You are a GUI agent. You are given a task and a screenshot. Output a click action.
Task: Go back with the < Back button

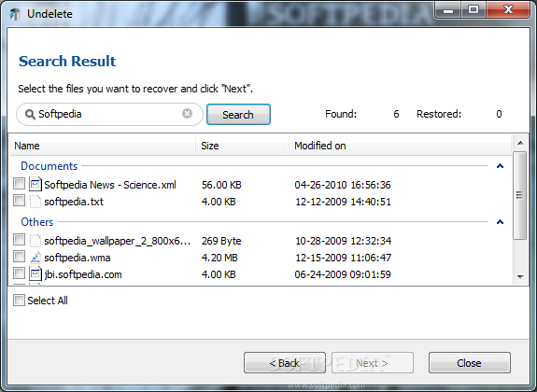(285, 362)
